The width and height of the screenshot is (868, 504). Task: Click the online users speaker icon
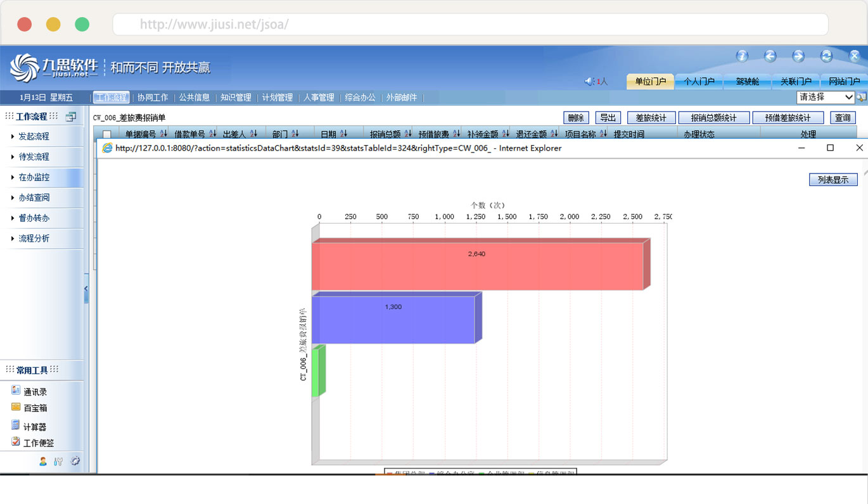coord(589,82)
